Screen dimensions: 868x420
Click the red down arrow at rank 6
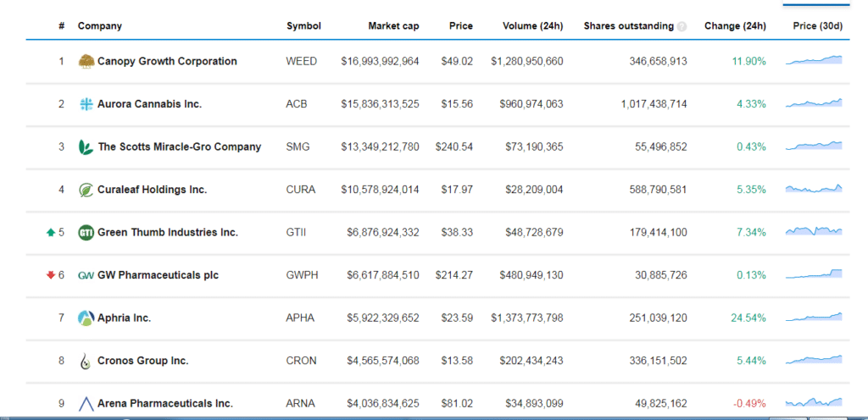tap(50, 275)
